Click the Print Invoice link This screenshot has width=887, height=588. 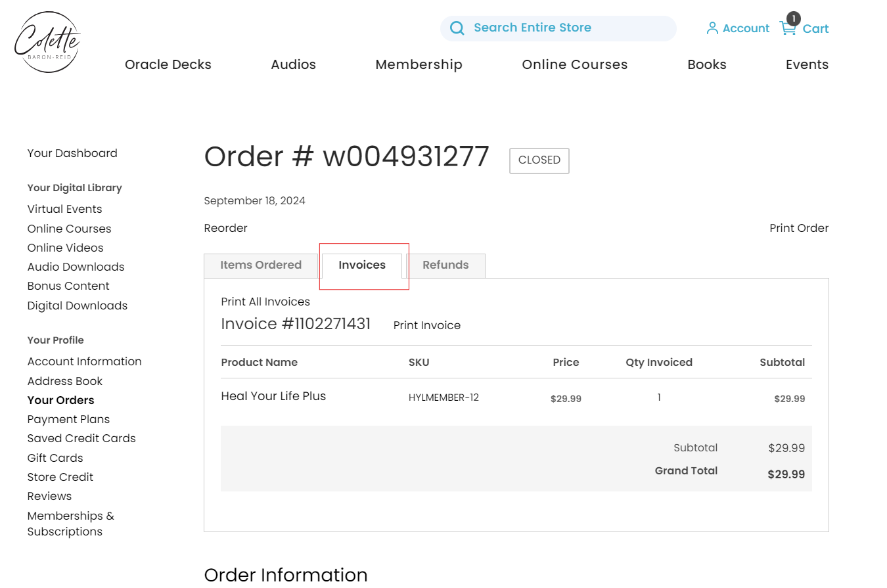[x=427, y=326]
